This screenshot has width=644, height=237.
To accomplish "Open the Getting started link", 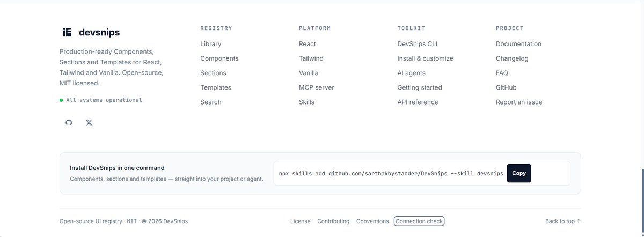I will [420, 87].
